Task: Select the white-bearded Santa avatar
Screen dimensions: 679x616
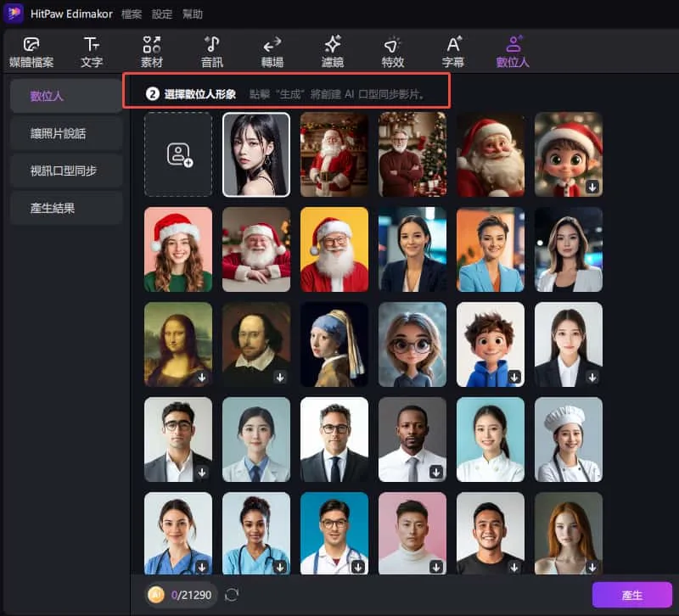Action: tap(256, 249)
